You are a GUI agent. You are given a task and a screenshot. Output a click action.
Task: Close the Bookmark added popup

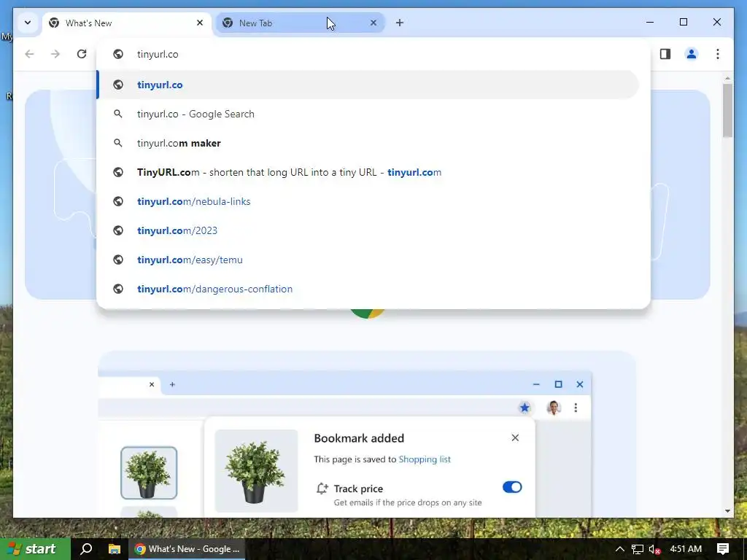coord(515,437)
